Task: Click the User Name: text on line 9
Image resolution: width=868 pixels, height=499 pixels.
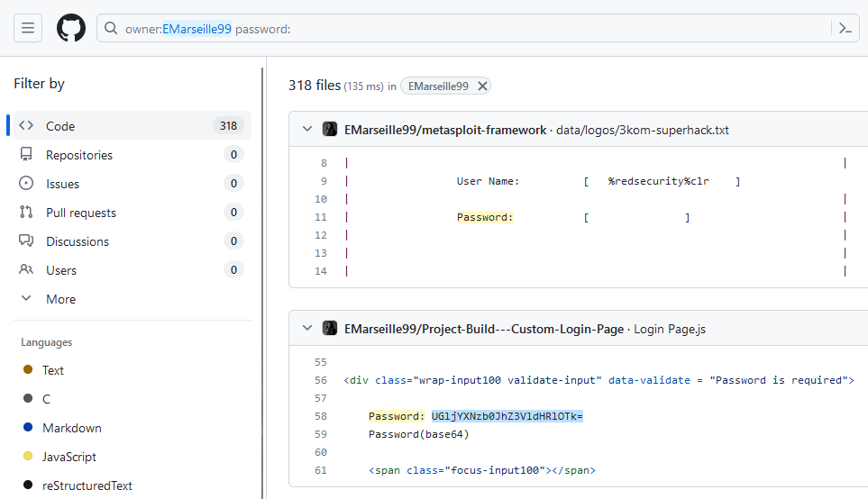Action: click(488, 181)
